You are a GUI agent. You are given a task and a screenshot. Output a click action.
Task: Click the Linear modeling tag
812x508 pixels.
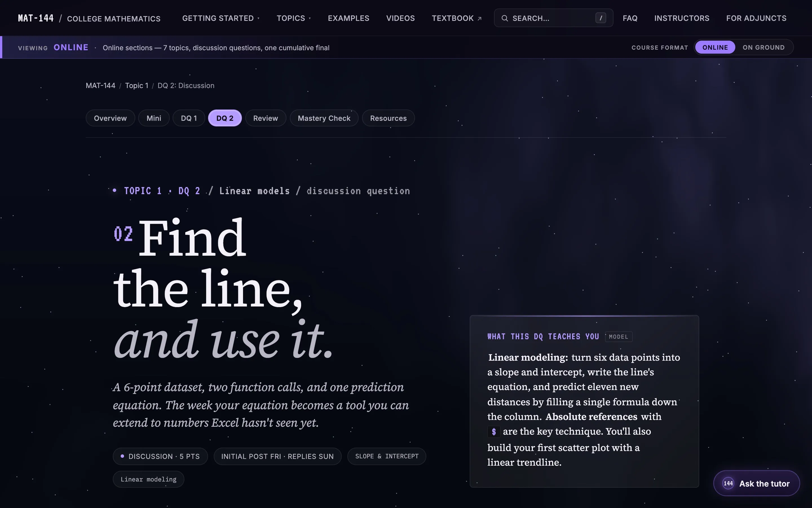148,479
